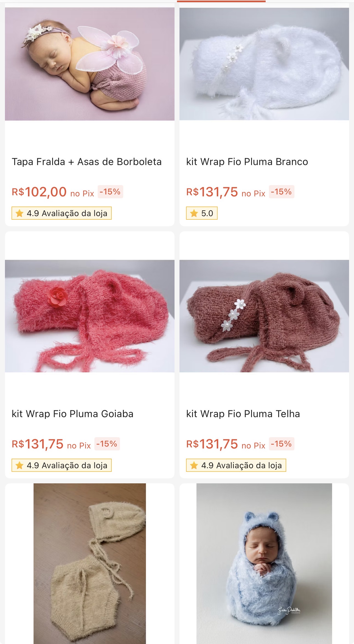The height and width of the screenshot is (644, 354).
Task: Click the star icon beside the 5.0 rating
Action: coord(194,213)
